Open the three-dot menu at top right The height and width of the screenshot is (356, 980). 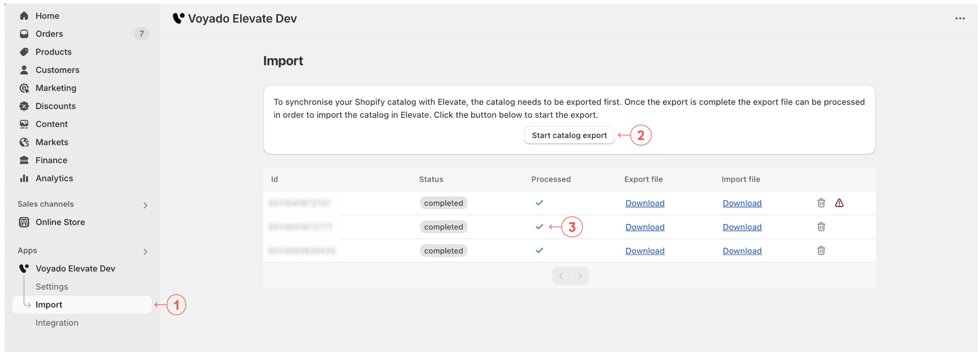pos(960,18)
